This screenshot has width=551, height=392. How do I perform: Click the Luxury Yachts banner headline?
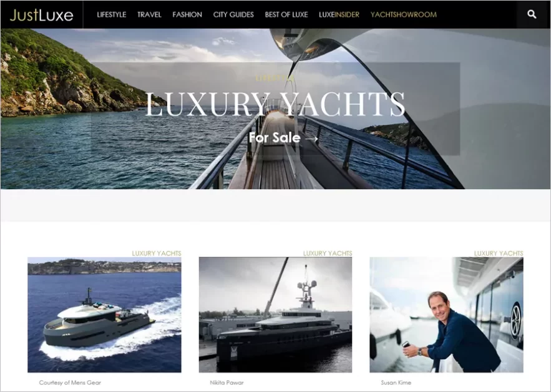pos(275,104)
